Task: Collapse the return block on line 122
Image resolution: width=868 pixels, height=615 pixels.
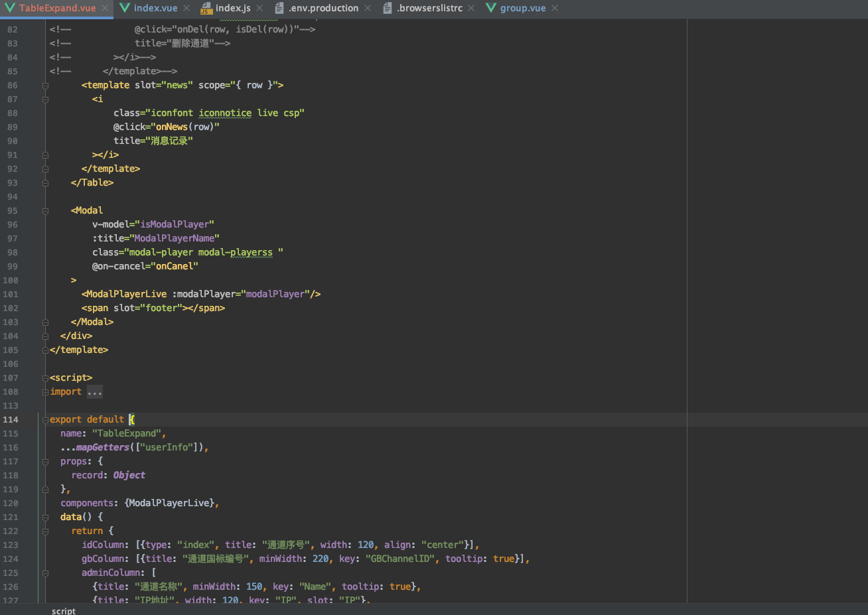Action: point(45,531)
